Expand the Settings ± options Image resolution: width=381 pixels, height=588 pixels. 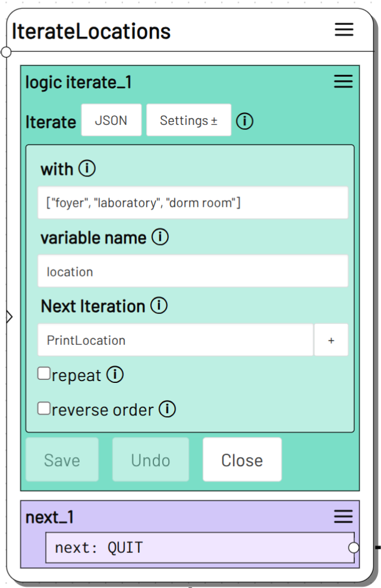tap(188, 121)
